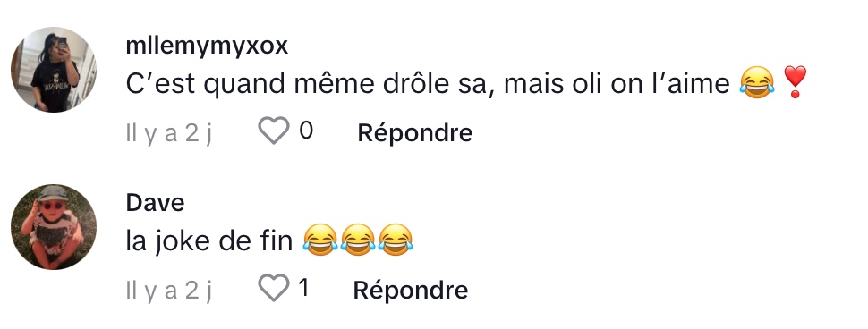Visit the Dave username profile

pyautogui.click(x=155, y=202)
